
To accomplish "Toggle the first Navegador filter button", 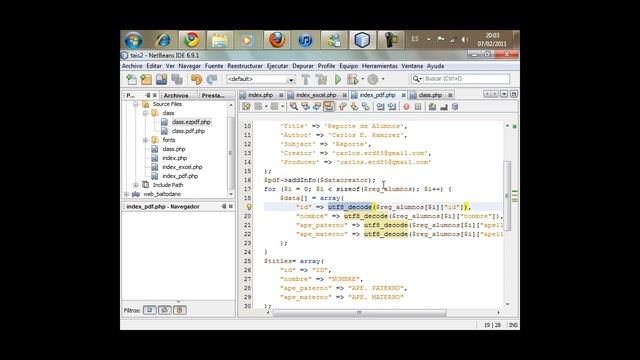I will coord(149,310).
